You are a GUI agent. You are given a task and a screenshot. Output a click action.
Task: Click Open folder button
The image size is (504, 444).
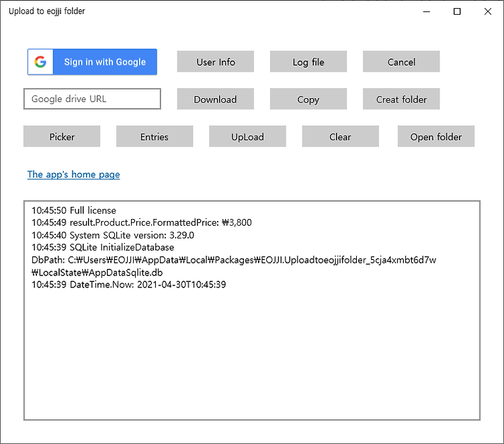click(x=436, y=136)
